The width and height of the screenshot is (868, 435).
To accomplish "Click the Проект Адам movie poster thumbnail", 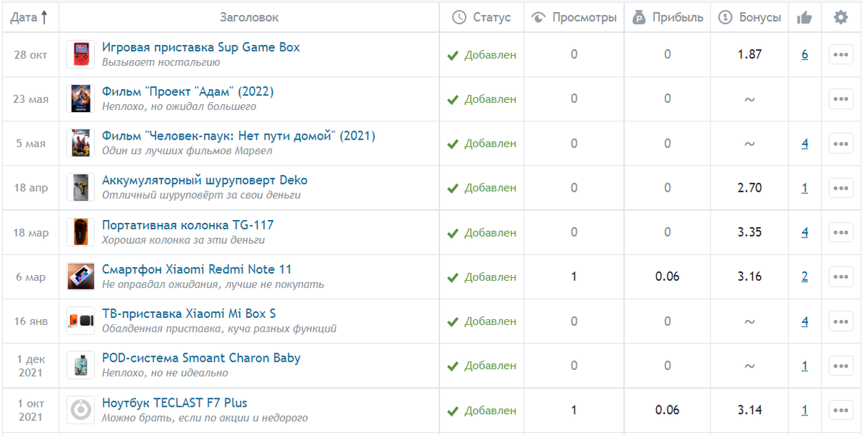I will [x=80, y=98].
